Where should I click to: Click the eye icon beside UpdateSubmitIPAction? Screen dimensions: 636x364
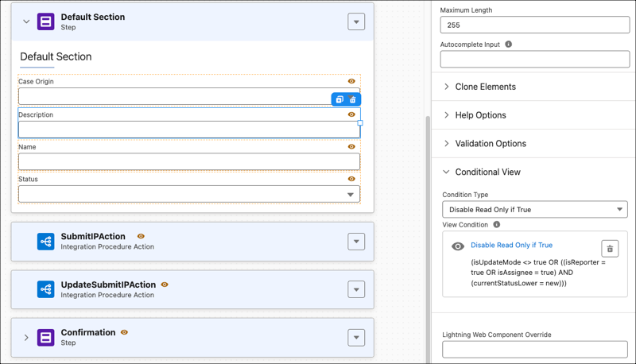pos(165,285)
